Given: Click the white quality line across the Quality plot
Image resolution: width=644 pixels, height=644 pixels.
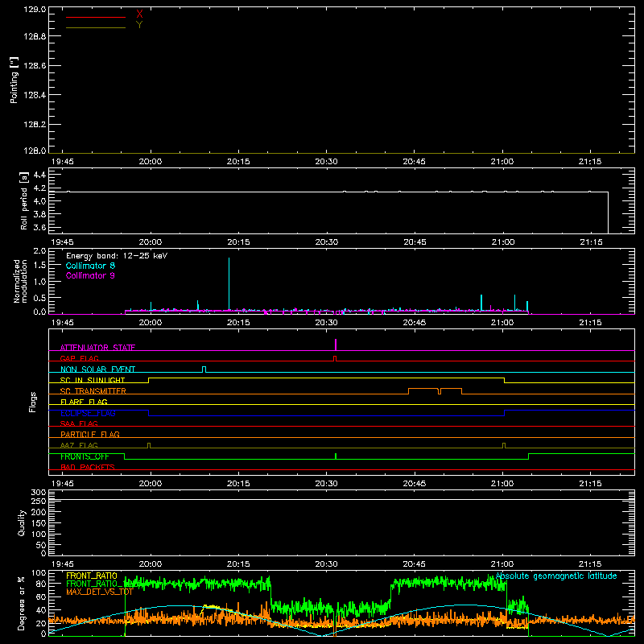Looking at the screenshot, I should click(x=341, y=499).
